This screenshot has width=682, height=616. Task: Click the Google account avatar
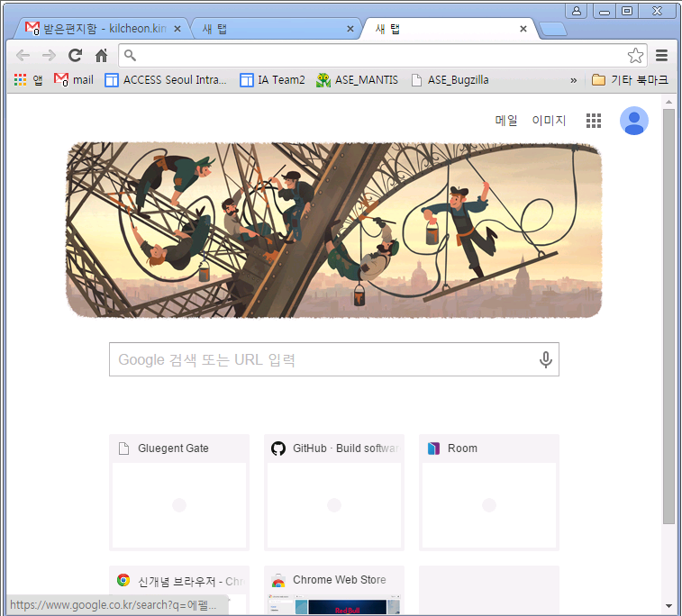(x=633, y=121)
